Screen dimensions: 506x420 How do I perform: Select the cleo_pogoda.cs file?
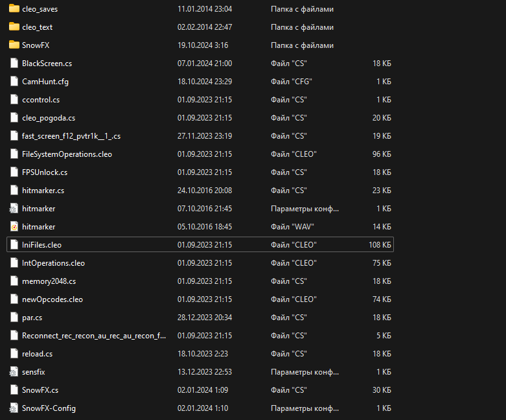(49, 118)
